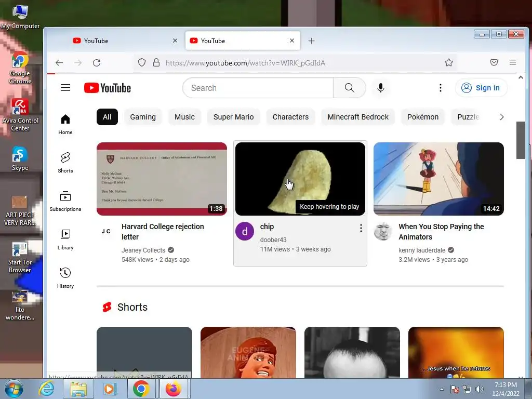Screen dimensions: 532x399
Task: Open the anime animators video thumbnail
Action: tap(438, 179)
